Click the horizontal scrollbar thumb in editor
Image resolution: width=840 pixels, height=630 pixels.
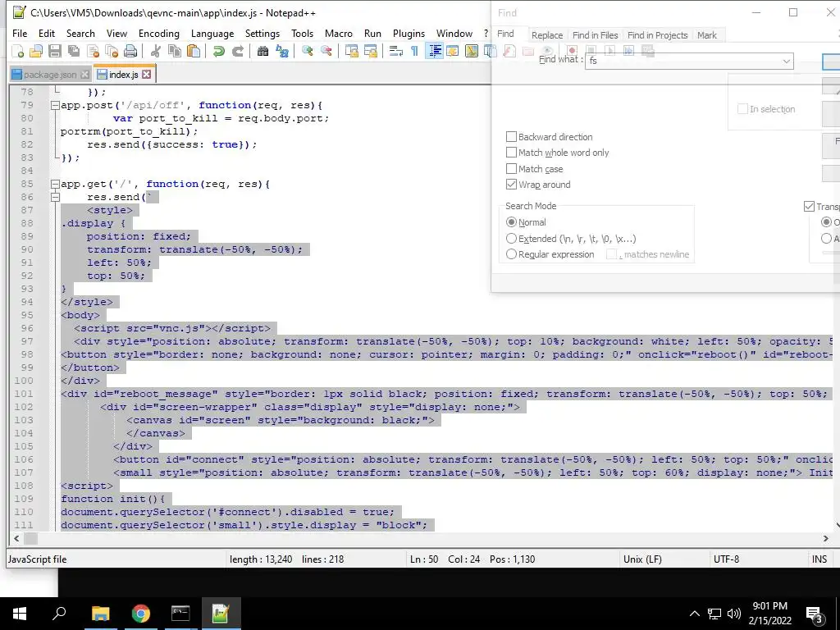(x=30, y=538)
